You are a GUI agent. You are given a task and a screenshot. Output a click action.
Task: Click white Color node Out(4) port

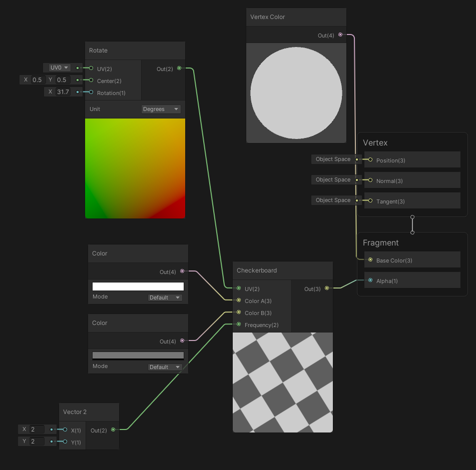coord(182,271)
